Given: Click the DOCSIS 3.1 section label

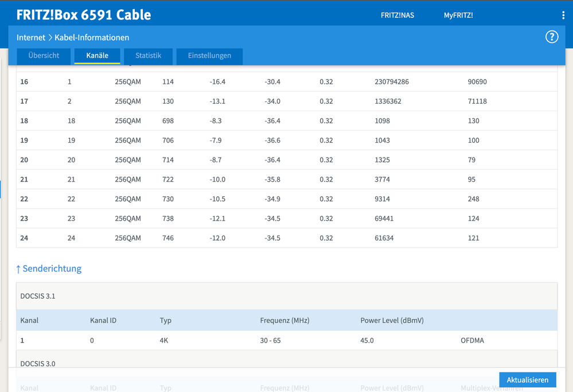Looking at the screenshot, I should pyautogui.click(x=38, y=296).
